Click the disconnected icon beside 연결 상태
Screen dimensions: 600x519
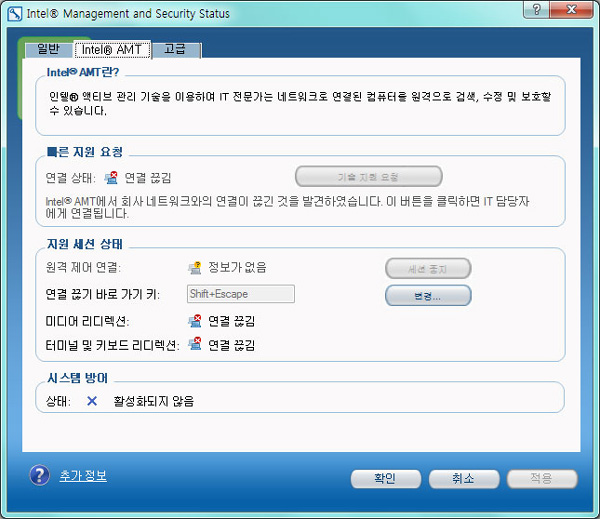pyautogui.click(x=111, y=178)
